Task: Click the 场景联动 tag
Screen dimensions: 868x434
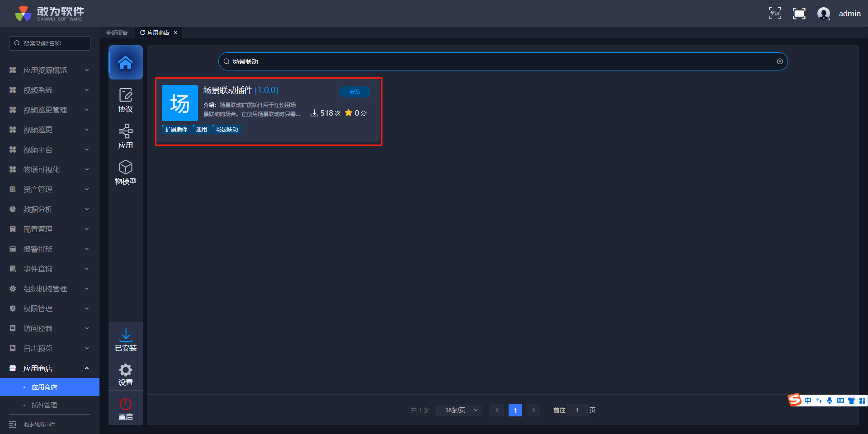Action: [x=226, y=129]
